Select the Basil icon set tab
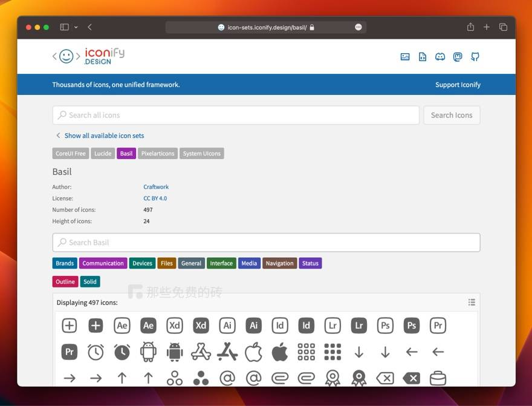This screenshot has width=532, height=406. tap(126, 154)
